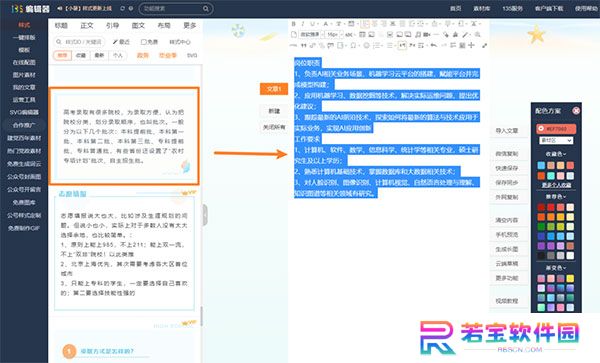Click the format brush pencil icon
600x363 pixels.
pyautogui.click(x=465, y=34)
